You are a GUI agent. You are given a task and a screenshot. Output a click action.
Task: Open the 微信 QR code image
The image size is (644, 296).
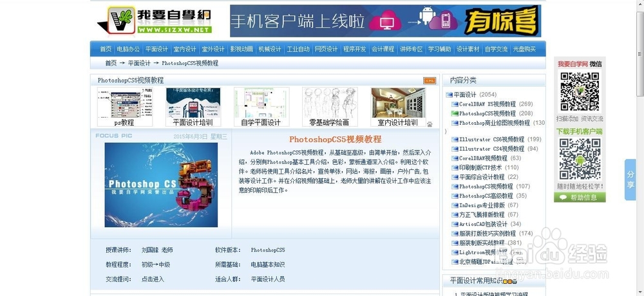point(580,91)
